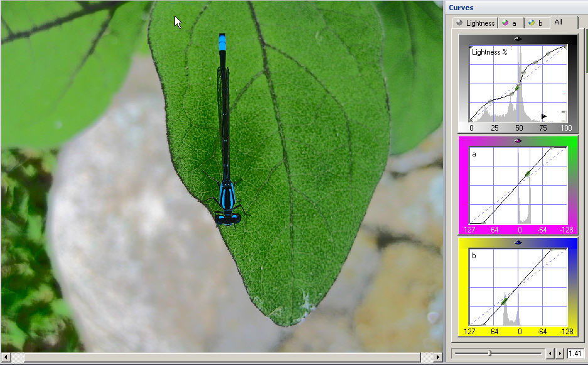The height and width of the screenshot is (365, 588).
Task: Click the zoom slider handle below the curves
Action: point(489,353)
